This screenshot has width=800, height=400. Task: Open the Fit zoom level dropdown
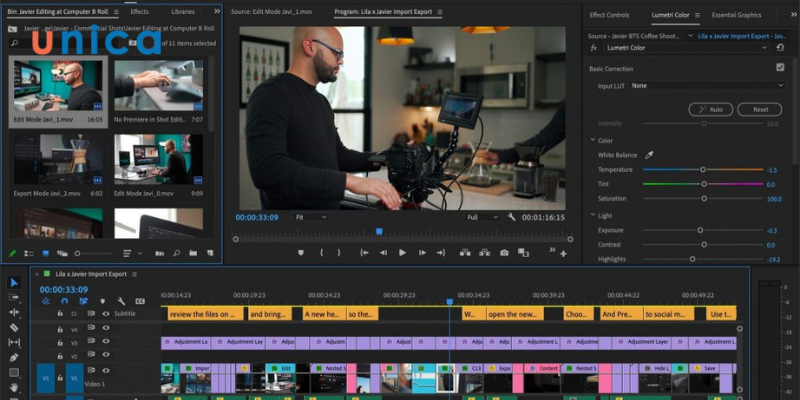tap(310, 217)
